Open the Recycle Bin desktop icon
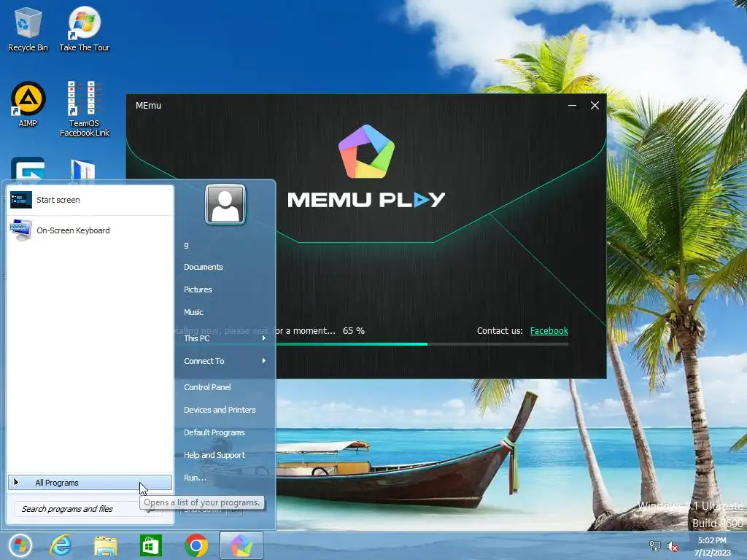Viewport: 747px width, 560px height. (28, 28)
